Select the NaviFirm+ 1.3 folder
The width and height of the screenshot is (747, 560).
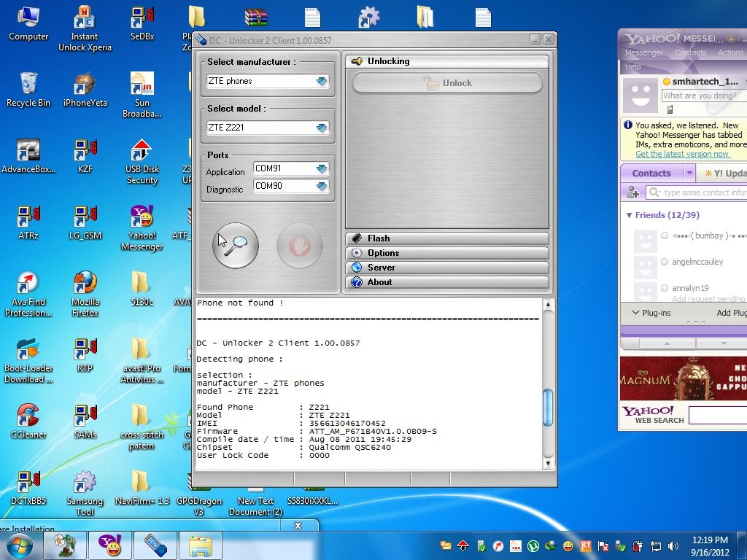tap(142, 488)
